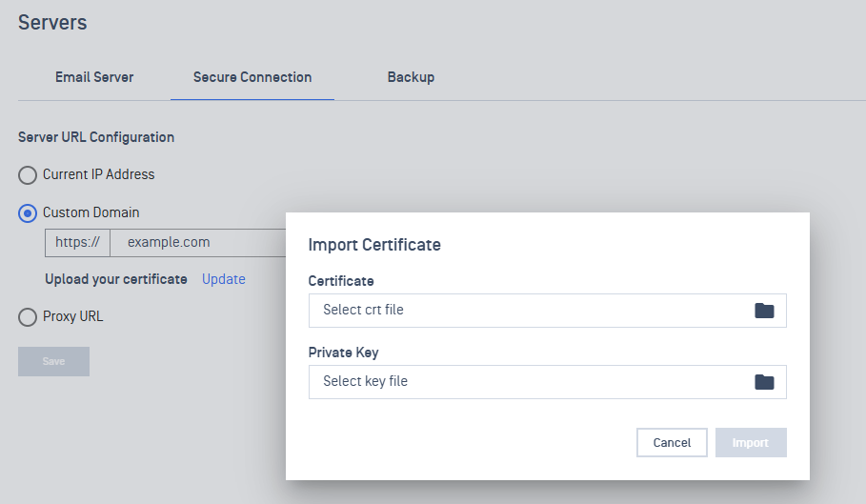This screenshot has height=504, width=866.
Task: Choose the Proxy URL radio option
Action: (x=28, y=317)
